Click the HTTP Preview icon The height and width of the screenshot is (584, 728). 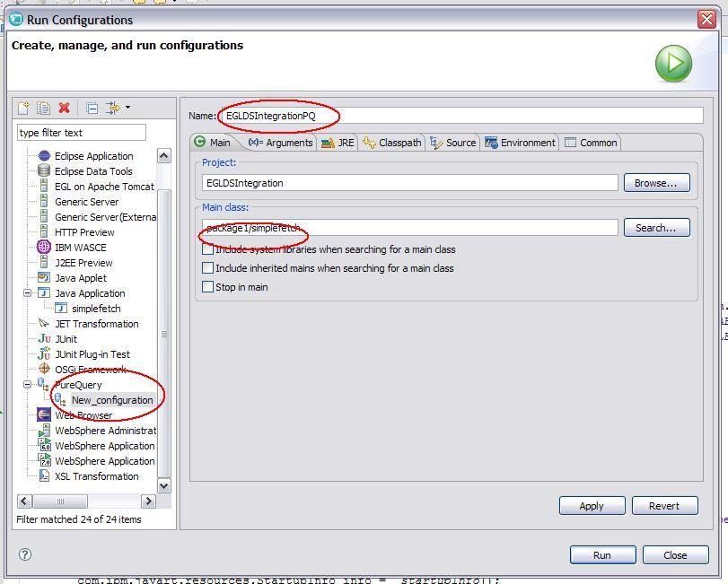click(x=44, y=232)
